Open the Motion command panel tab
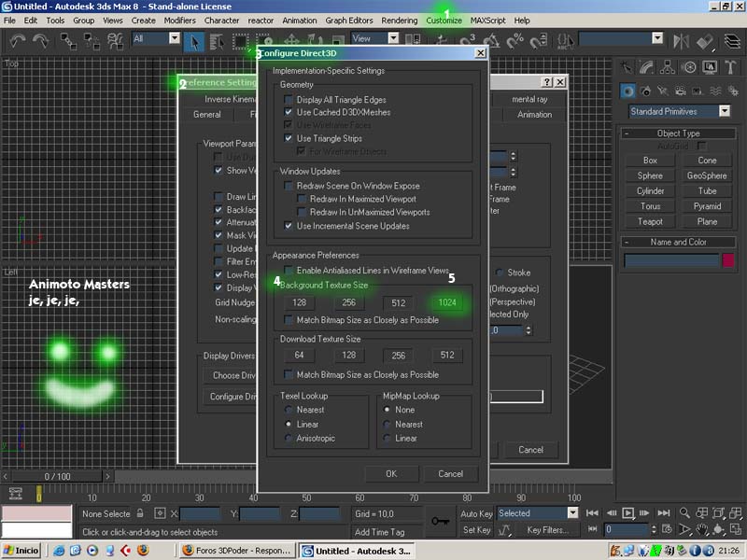This screenshot has width=747, height=560. (x=689, y=67)
